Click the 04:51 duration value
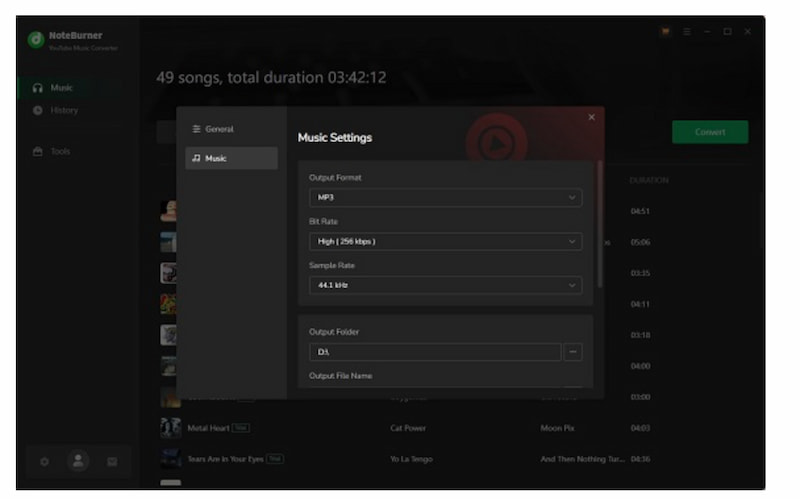This screenshot has height=499, width=800. point(640,211)
